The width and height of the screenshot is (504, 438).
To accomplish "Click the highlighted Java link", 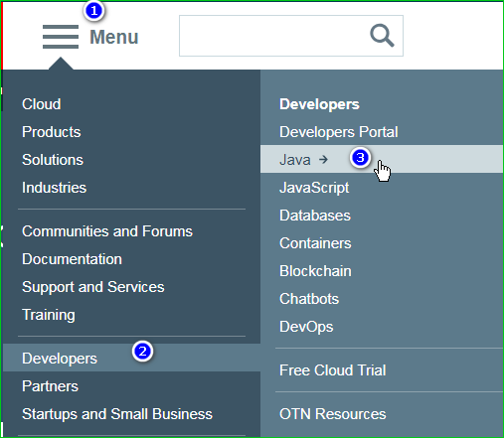I will click(382, 159).
